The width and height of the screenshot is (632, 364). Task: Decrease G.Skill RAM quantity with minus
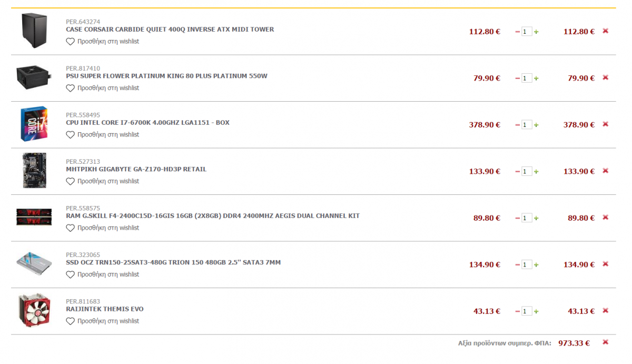pyautogui.click(x=518, y=218)
